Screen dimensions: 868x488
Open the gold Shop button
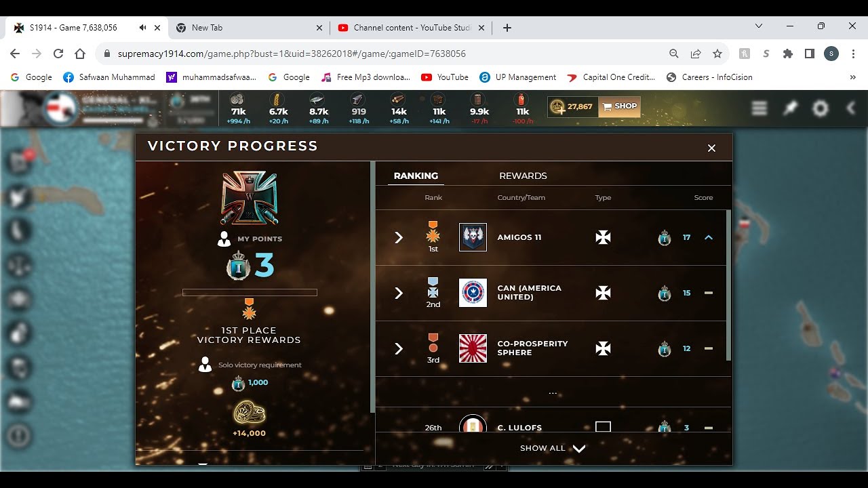[620, 106]
